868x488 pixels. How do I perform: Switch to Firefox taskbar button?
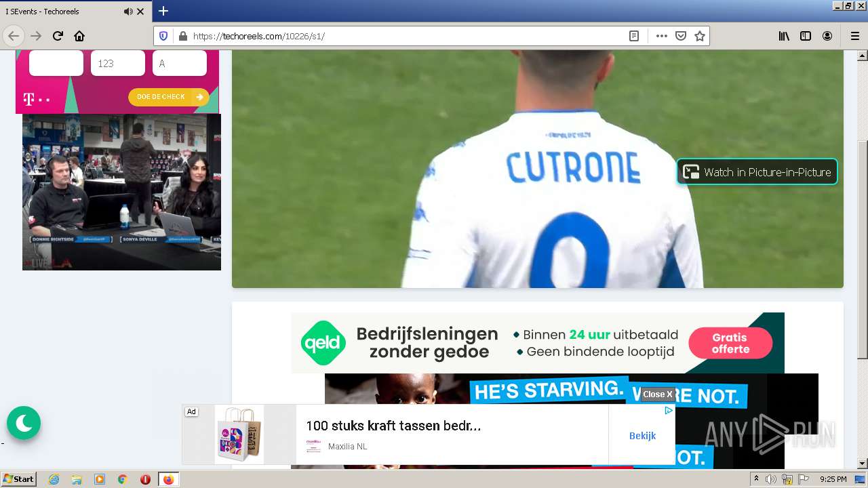point(168,479)
